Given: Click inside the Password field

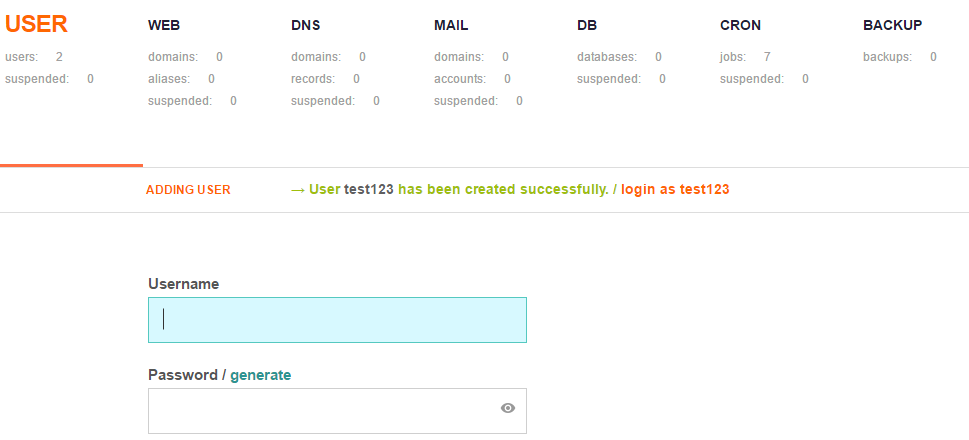Looking at the screenshot, I should click(x=337, y=411).
